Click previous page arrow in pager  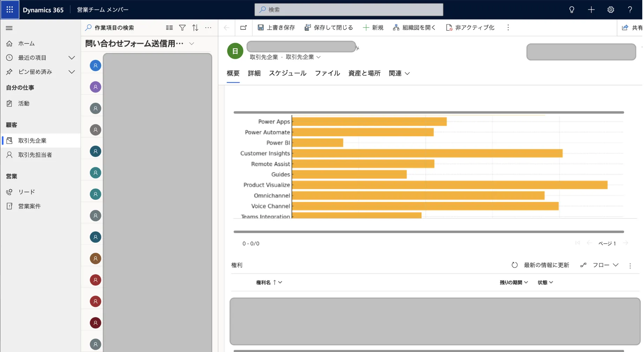point(589,243)
